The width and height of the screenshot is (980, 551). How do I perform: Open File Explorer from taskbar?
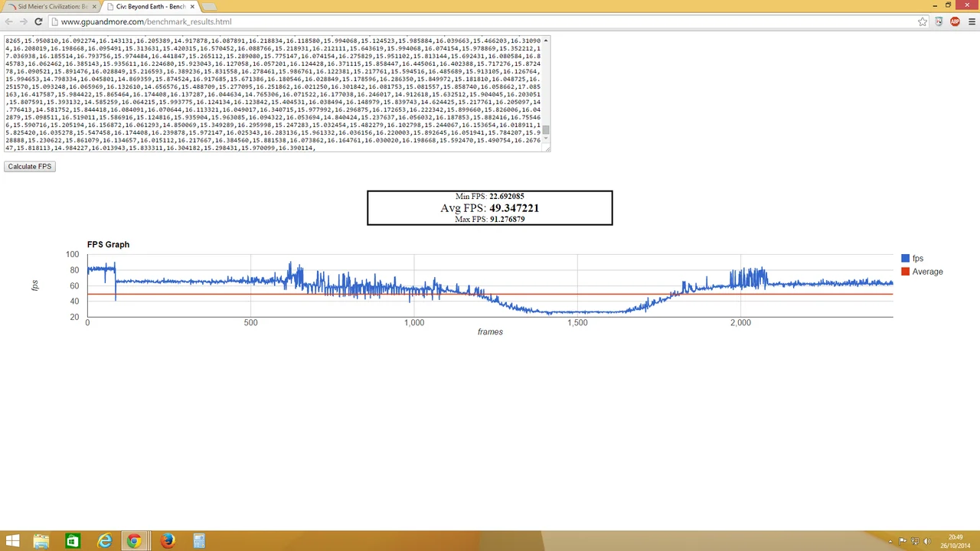(x=41, y=541)
